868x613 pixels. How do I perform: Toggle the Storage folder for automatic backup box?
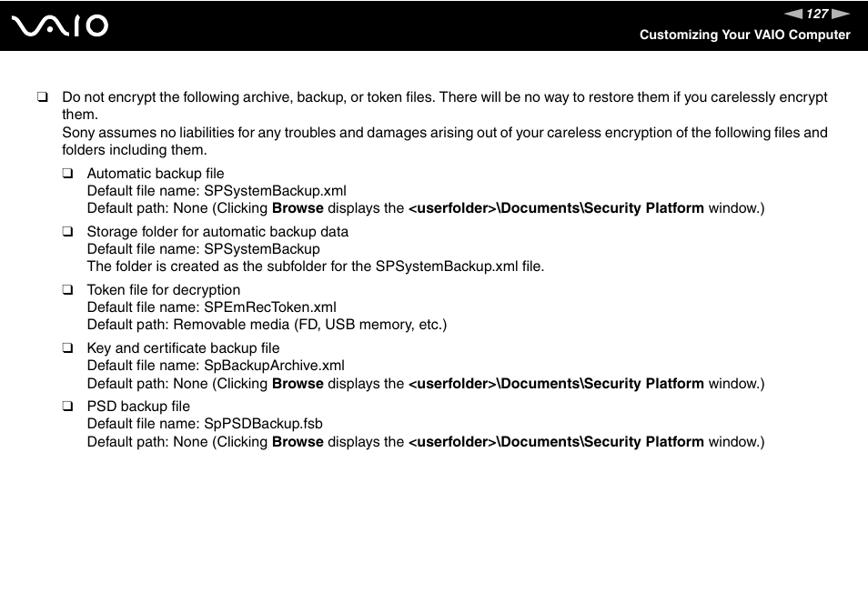click(x=67, y=232)
